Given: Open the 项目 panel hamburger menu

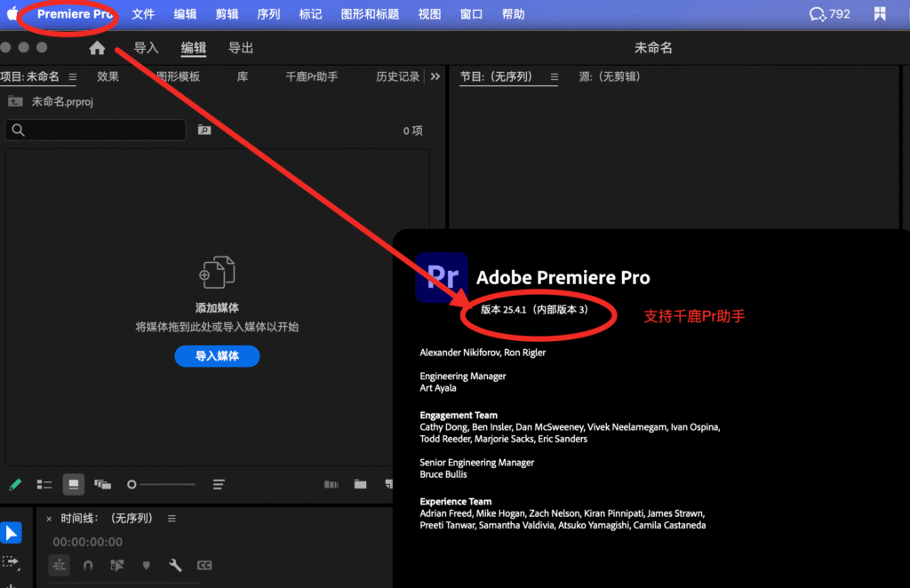Looking at the screenshot, I should [x=73, y=76].
